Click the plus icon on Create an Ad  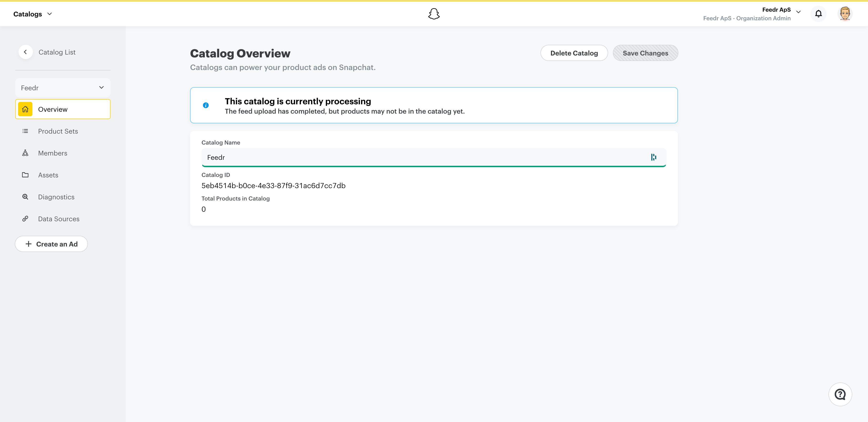click(28, 244)
